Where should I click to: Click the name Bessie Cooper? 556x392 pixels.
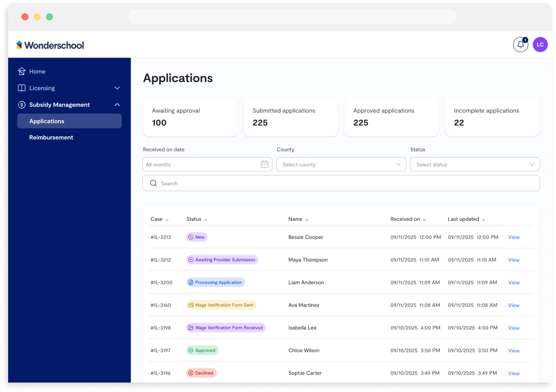[x=305, y=238]
